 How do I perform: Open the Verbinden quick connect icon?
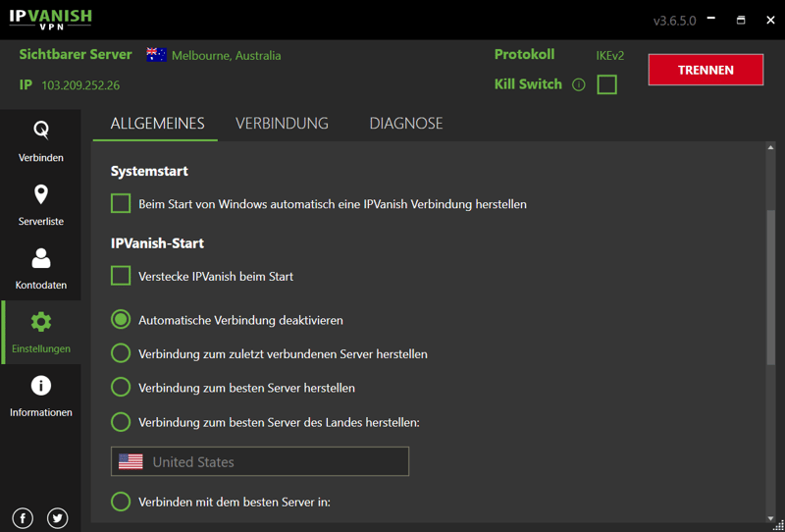41,131
